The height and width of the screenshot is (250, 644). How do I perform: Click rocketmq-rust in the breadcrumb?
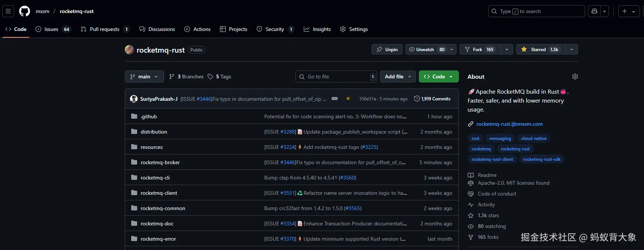coord(76,11)
